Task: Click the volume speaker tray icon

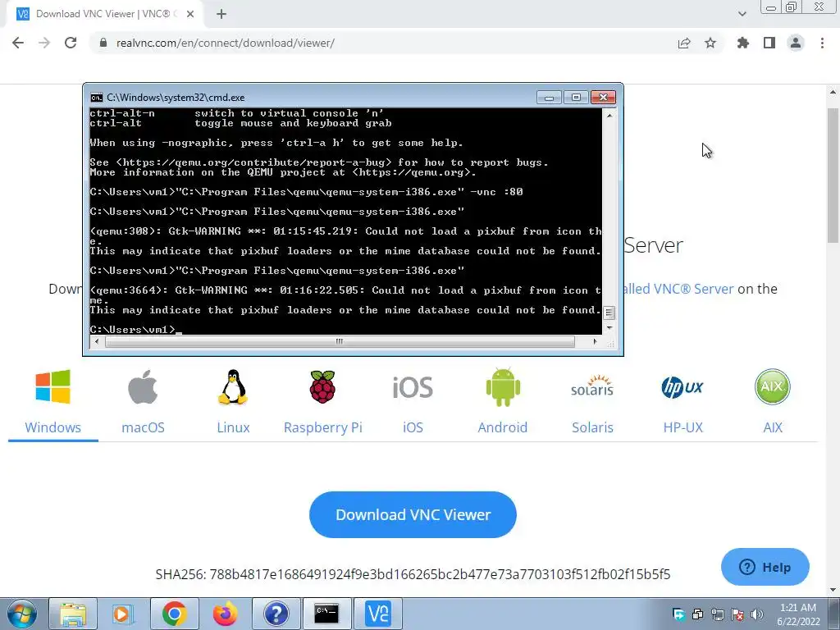Action: pos(757,614)
